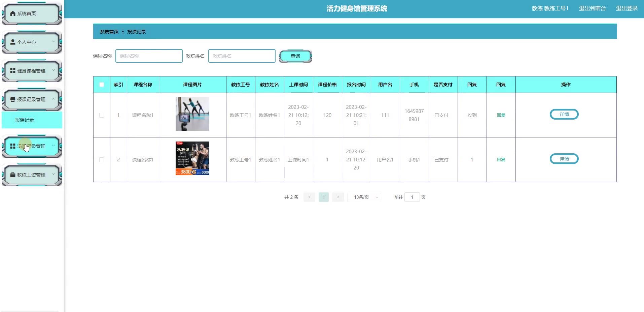Viewport: 644px width, 312px height.
Task: Click the 手机1 cell in row 2
Action: click(414, 160)
